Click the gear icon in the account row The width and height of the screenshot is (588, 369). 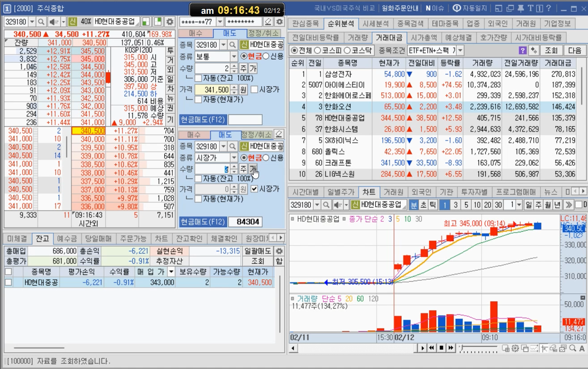pyautogui.click(x=279, y=21)
